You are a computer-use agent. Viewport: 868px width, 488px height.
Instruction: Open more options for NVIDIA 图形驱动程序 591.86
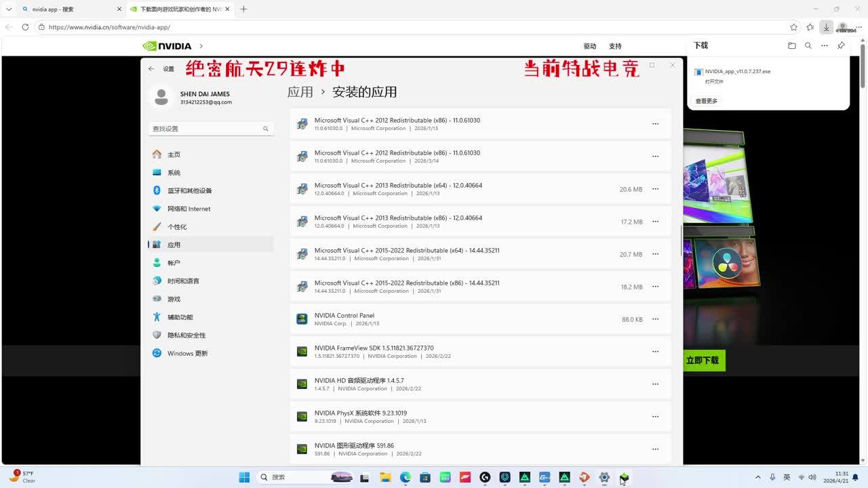tap(655, 449)
